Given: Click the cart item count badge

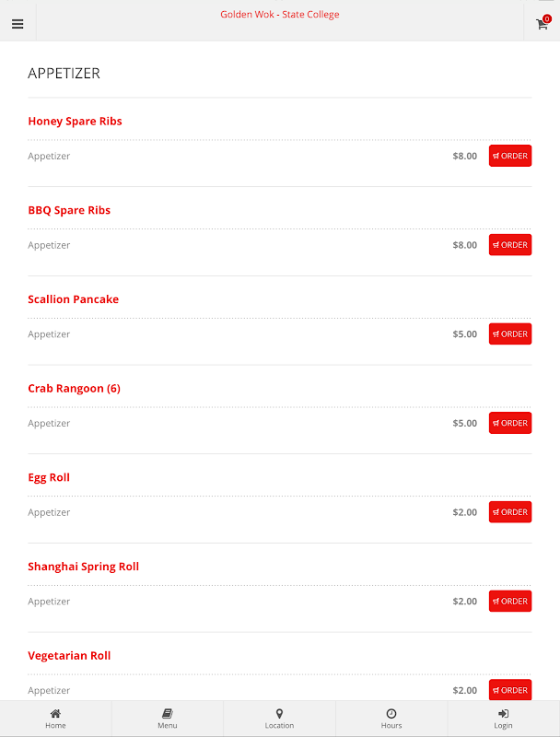Looking at the screenshot, I should [547, 18].
